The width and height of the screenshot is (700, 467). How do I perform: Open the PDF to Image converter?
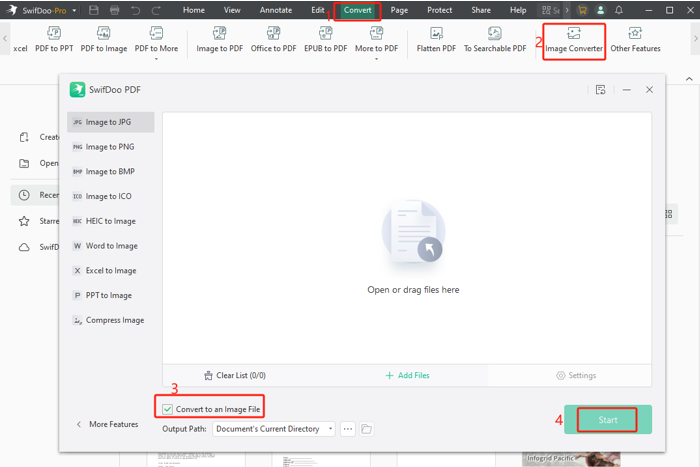click(x=104, y=39)
